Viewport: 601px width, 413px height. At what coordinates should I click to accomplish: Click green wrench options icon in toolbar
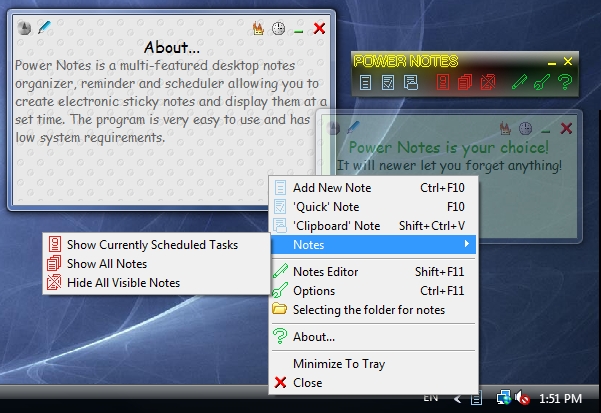pyautogui.click(x=542, y=82)
